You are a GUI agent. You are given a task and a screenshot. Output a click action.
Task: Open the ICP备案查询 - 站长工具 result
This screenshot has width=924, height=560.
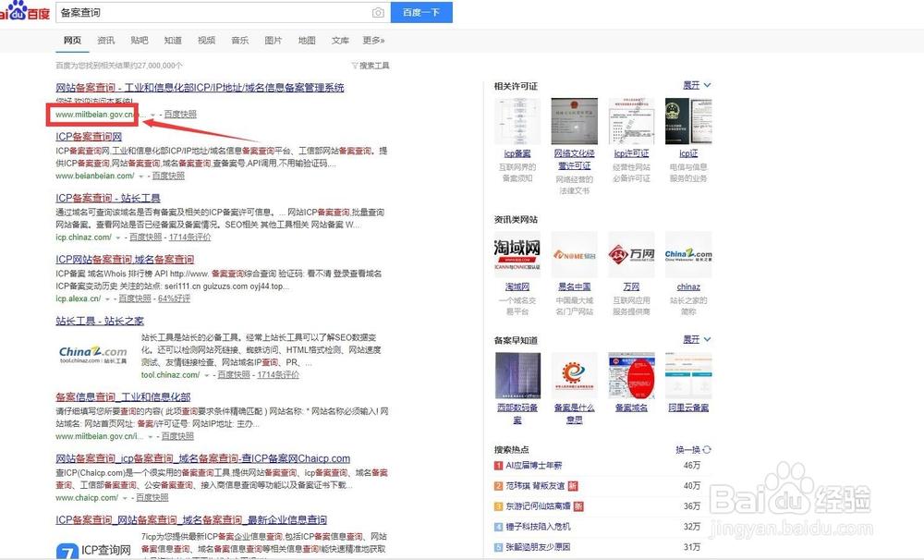click(x=108, y=198)
